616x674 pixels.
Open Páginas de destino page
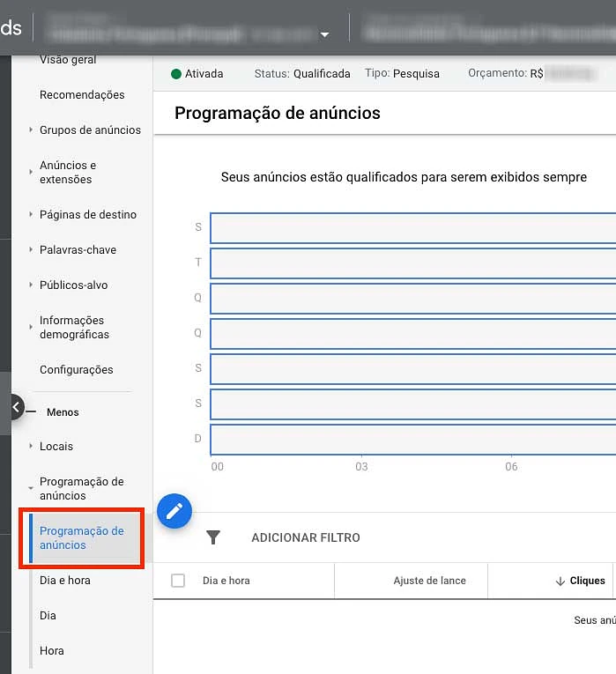point(88,214)
